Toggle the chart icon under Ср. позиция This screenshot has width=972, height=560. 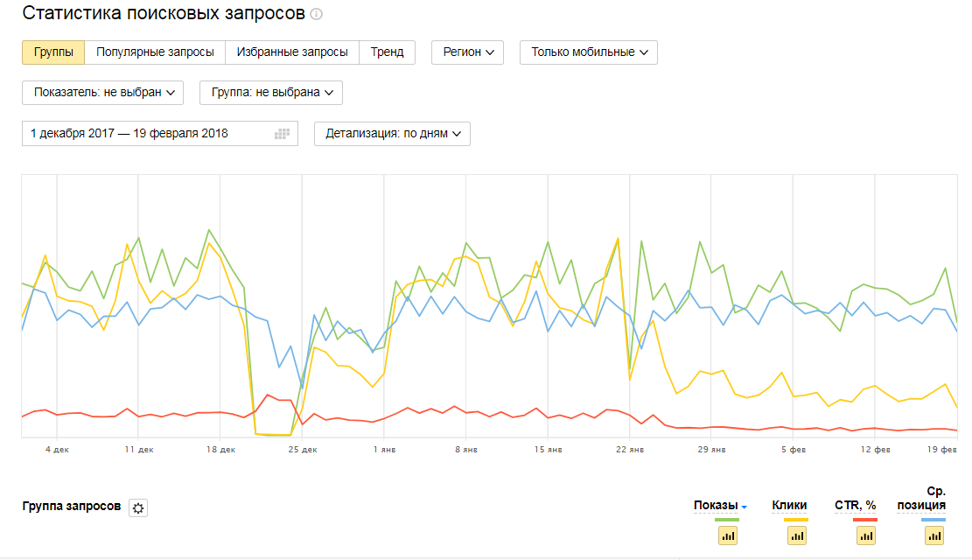coord(934,535)
